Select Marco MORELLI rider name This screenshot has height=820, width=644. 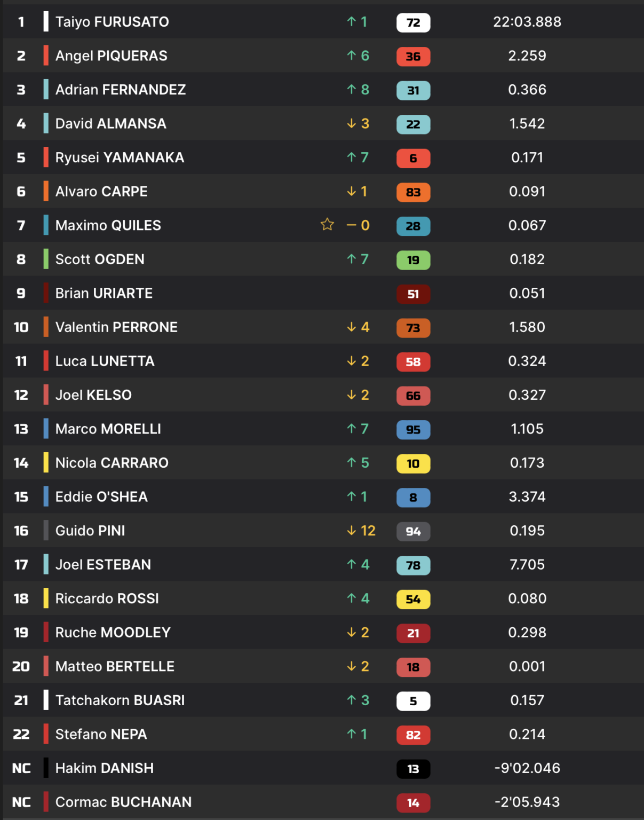coord(108,429)
